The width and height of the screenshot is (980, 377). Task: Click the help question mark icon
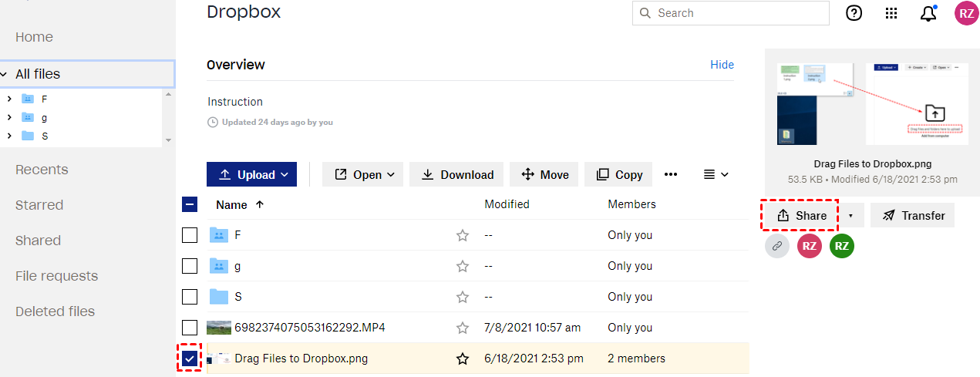click(854, 13)
